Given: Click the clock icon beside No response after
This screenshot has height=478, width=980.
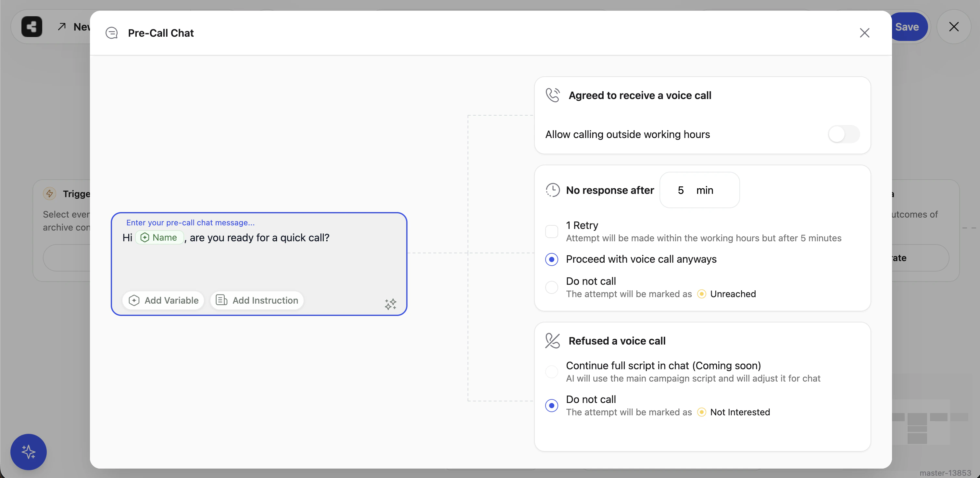Looking at the screenshot, I should pyautogui.click(x=552, y=190).
